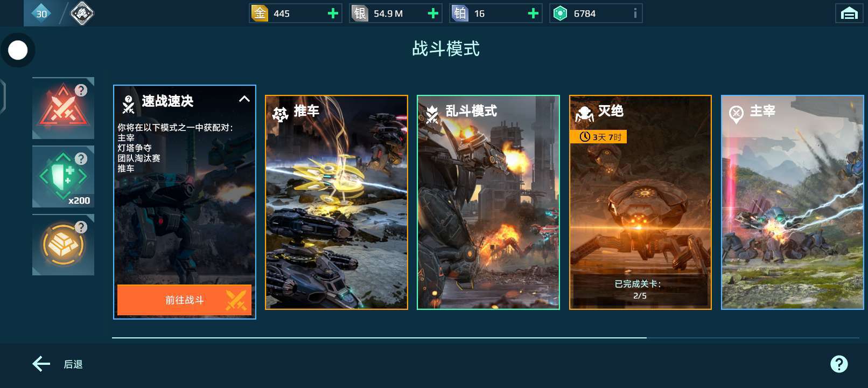Select the green shield x200 booster
This screenshot has width=868, height=388.
click(x=63, y=176)
